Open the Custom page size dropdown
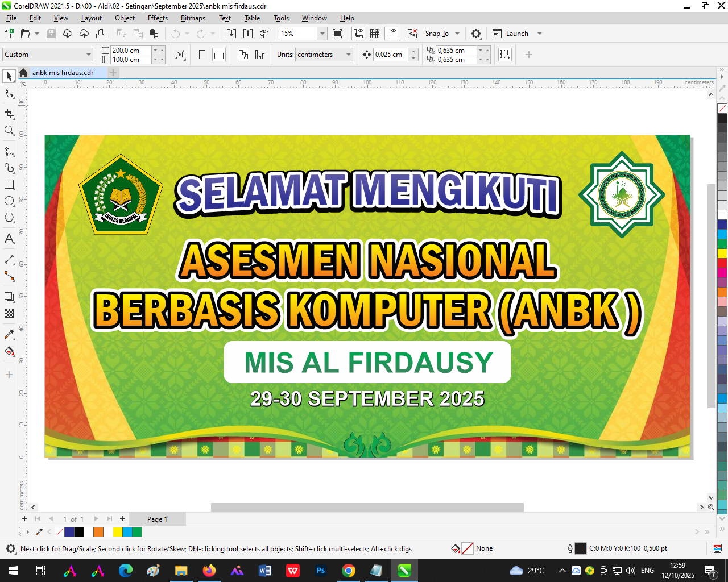 tap(89, 55)
